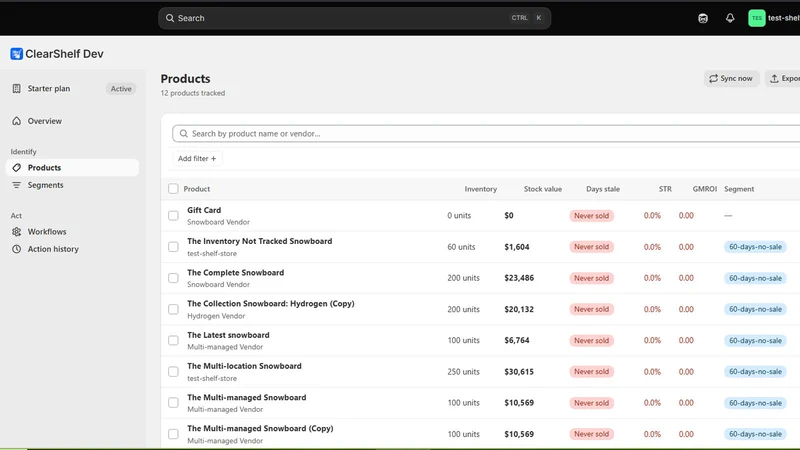Image resolution: width=800 pixels, height=450 pixels.
Task: Open Workflows in the sidebar
Action: [x=72, y=232]
